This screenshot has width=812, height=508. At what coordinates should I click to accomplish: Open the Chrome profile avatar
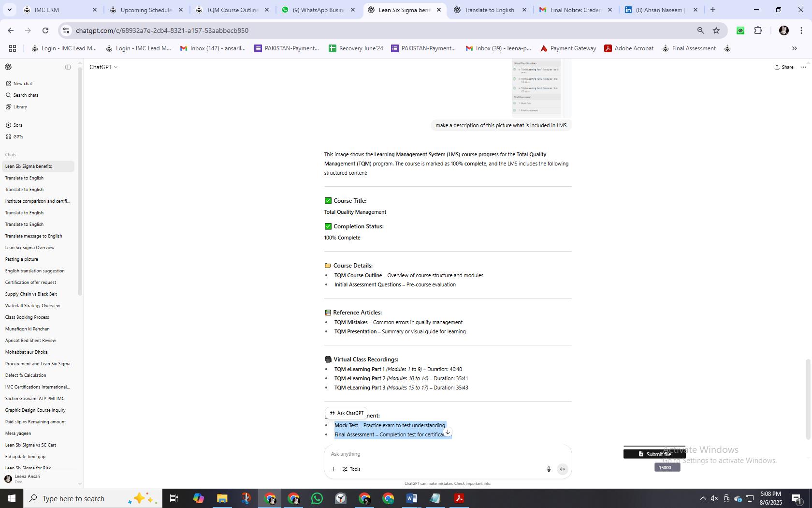point(784,30)
